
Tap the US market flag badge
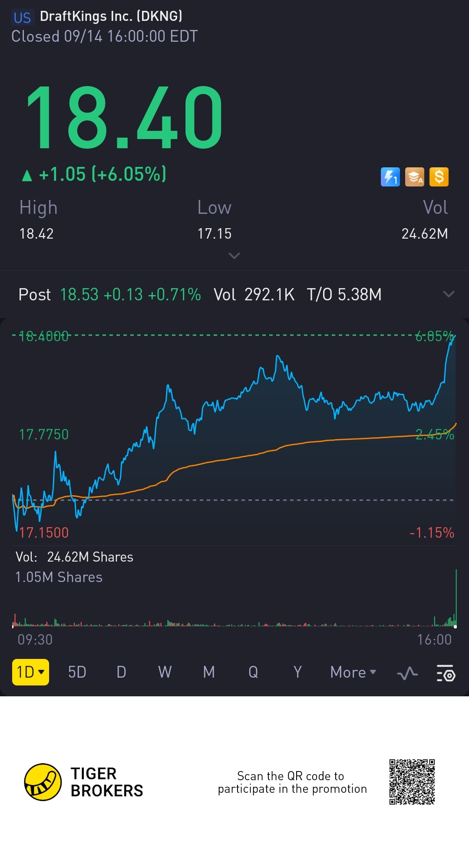coord(22,17)
